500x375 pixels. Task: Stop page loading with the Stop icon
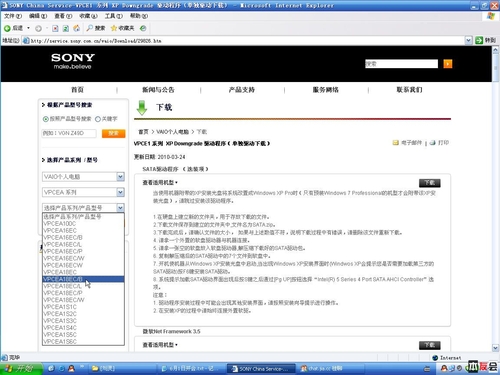point(55,28)
